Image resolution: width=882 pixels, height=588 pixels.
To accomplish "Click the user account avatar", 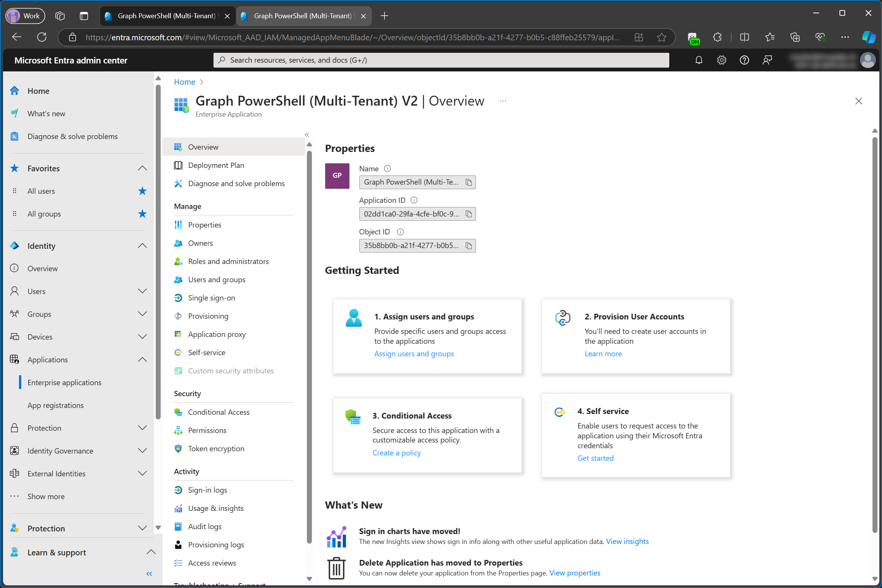I will click(x=868, y=60).
